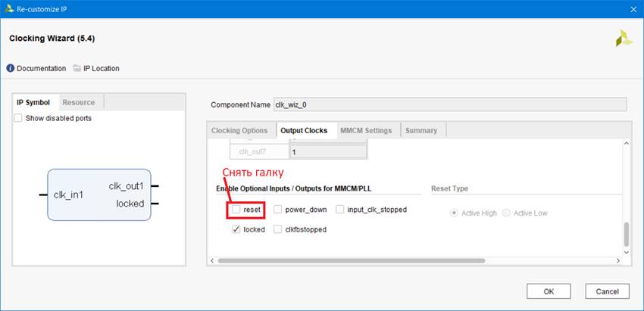Toggle Show disabled ports checkbox
Viewport: 644px width, 311px height.
pos(19,118)
